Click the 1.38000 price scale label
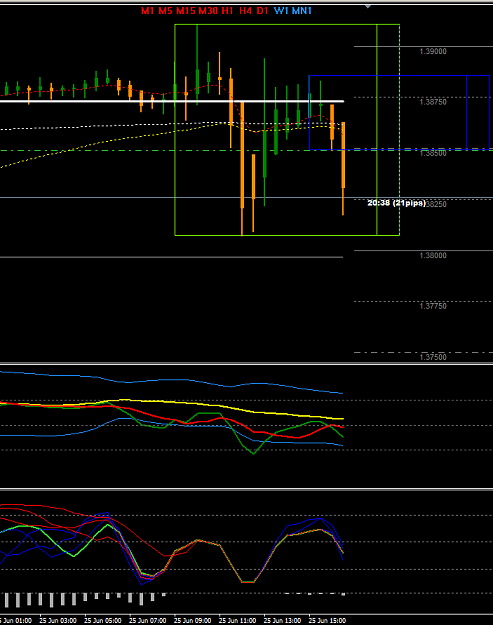This screenshot has height=625, width=493. point(433,256)
